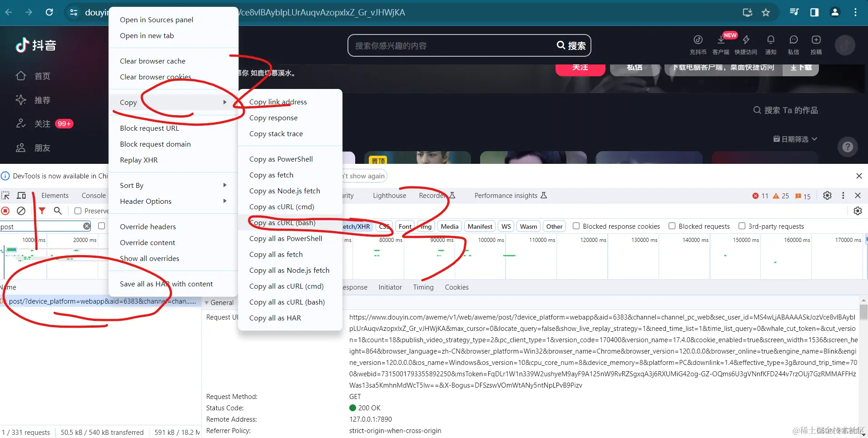The height and width of the screenshot is (438, 868).
Task: Expand the Sort By submenu
Action: click(173, 185)
